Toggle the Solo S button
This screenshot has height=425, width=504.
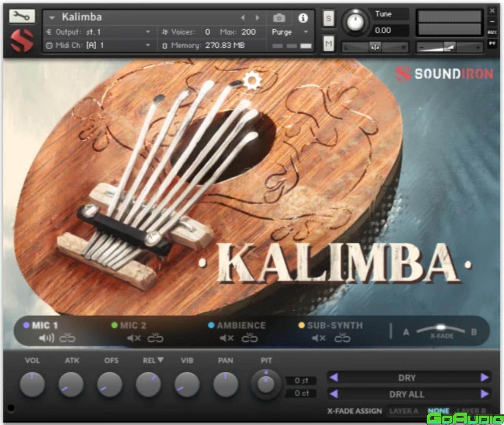329,18
